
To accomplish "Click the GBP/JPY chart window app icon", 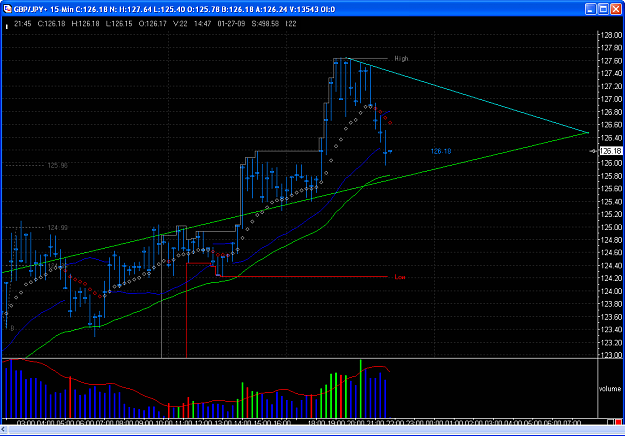I will (7, 9).
